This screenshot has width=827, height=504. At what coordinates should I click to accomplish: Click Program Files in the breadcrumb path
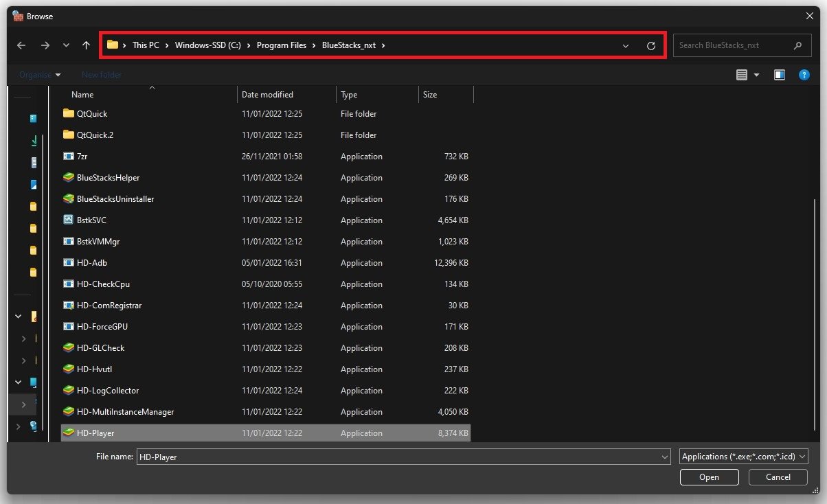point(282,45)
